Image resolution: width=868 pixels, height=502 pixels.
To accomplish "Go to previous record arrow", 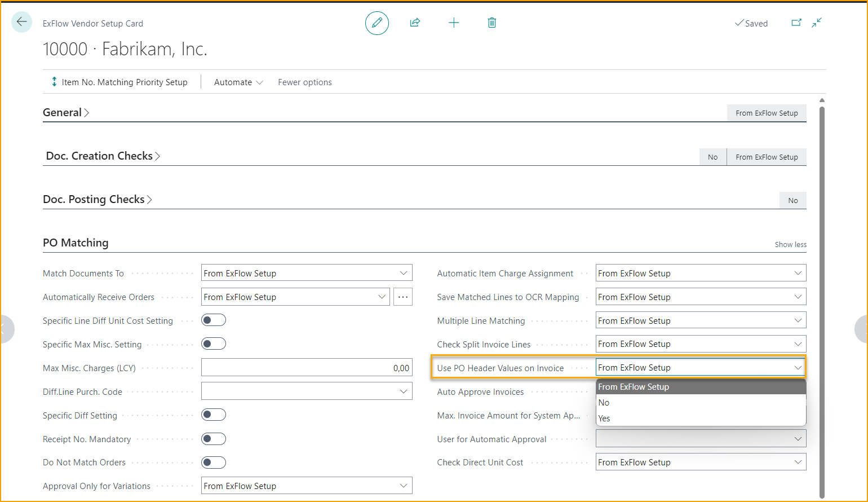I will [x=5, y=329].
